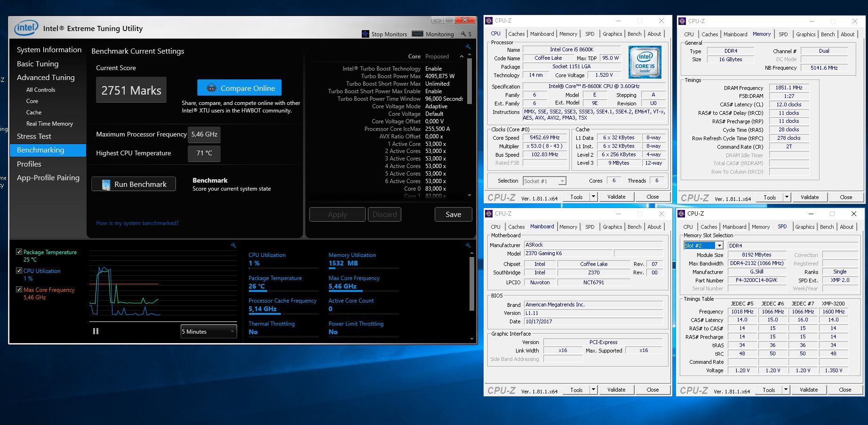Open Profiles in XTU sidebar
Screen dimensions: 868x425
click(x=29, y=164)
